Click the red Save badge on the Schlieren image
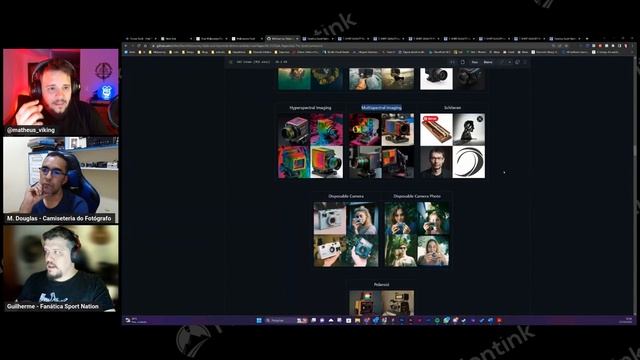The image size is (640, 360). [x=430, y=119]
